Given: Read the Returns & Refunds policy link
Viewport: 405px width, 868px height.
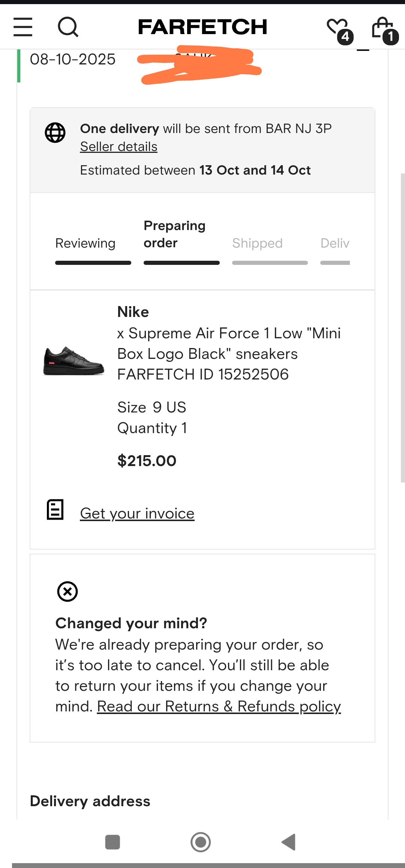Looking at the screenshot, I should click(x=219, y=707).
